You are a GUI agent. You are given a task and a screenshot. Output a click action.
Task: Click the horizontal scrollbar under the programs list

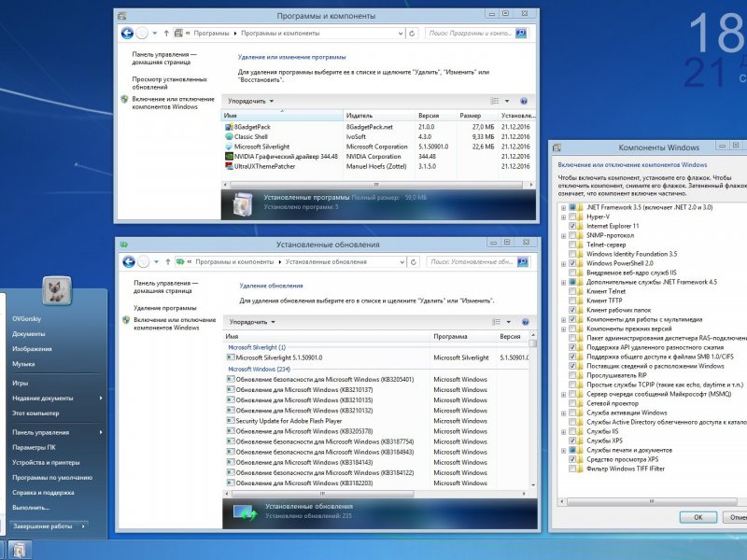pos(378,185)
